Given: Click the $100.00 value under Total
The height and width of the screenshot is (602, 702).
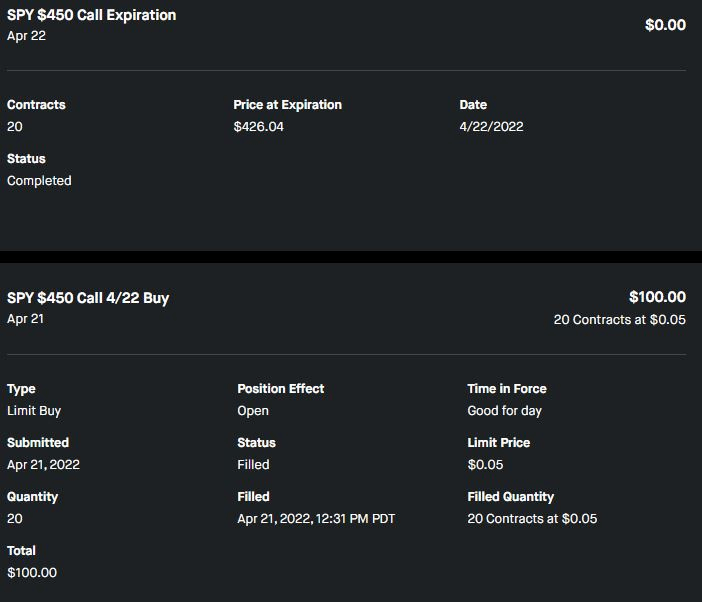Looking at the screenshot, I should click(x=32, y=573).
